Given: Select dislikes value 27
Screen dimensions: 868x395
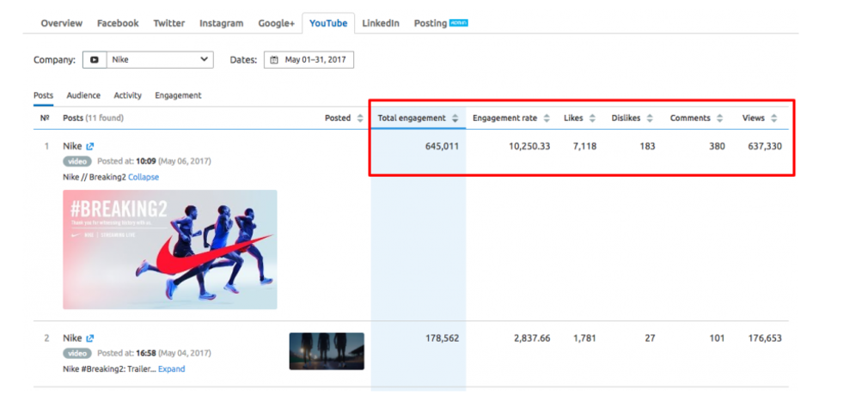Looking at the screenshot, I should click(650, 338).
